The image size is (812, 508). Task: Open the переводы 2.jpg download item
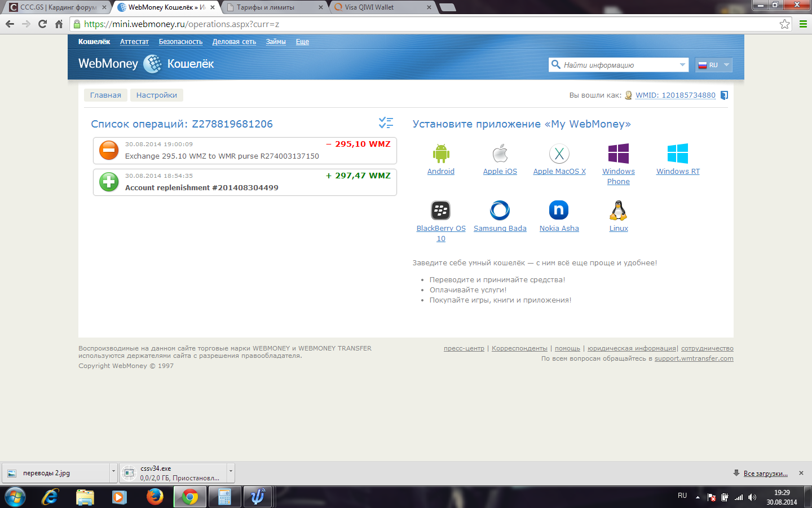(x=56, y=473)
